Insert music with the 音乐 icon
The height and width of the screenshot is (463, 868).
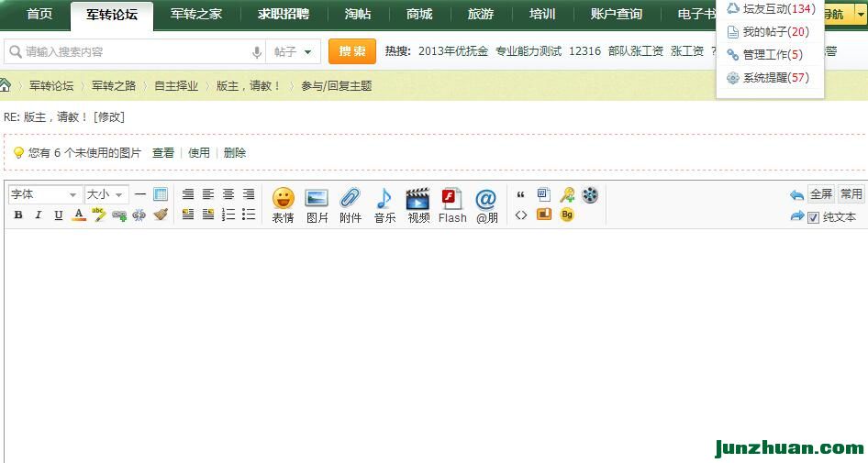coord(384,204)
